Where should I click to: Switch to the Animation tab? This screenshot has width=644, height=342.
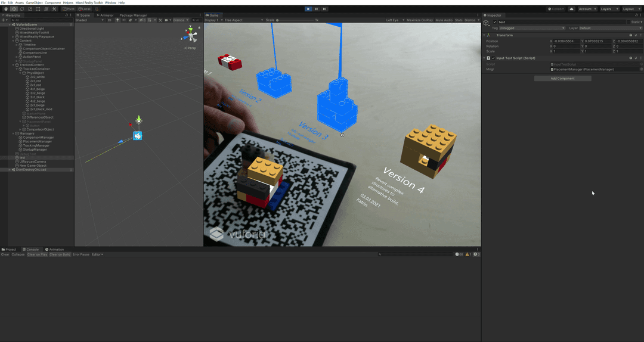click(x=55, y=249)
